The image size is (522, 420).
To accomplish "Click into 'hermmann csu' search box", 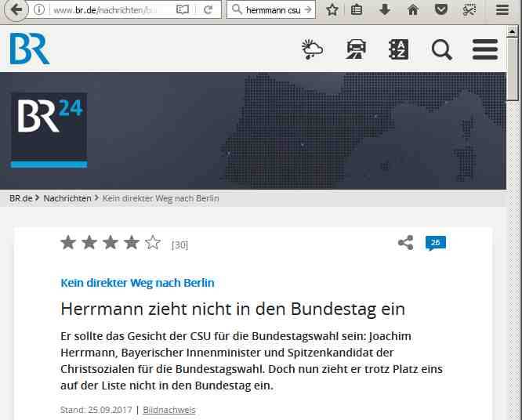I will tap(273, 10).
